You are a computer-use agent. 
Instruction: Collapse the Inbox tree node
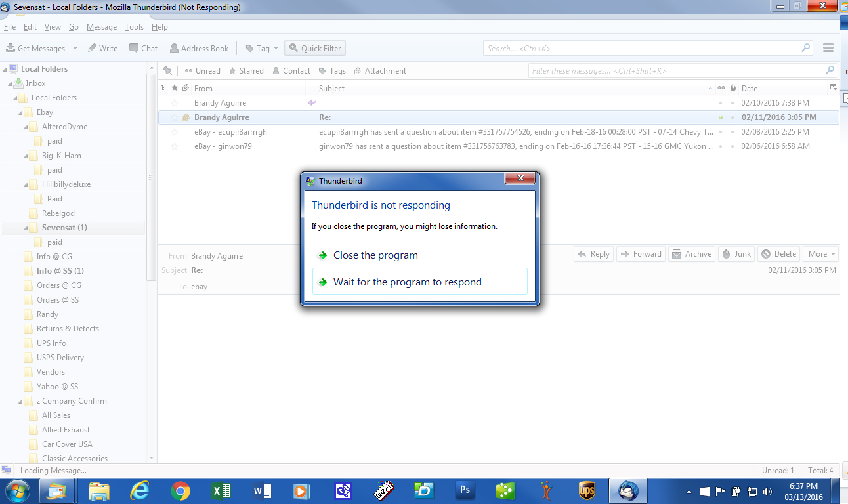[x=10, y=83]
